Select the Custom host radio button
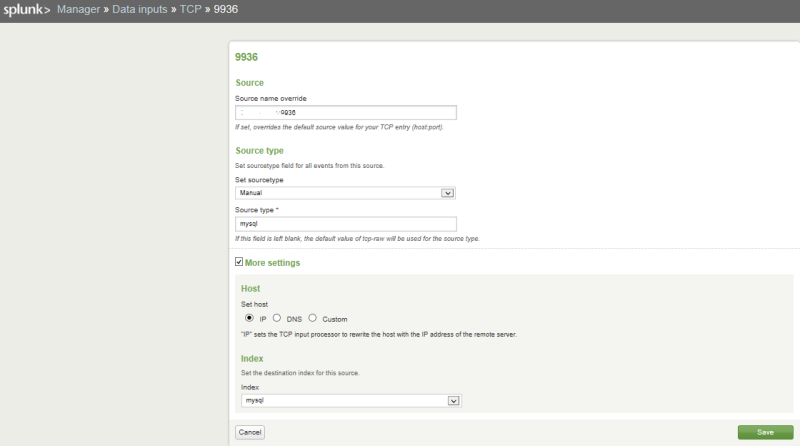 (x=312, y=318)
